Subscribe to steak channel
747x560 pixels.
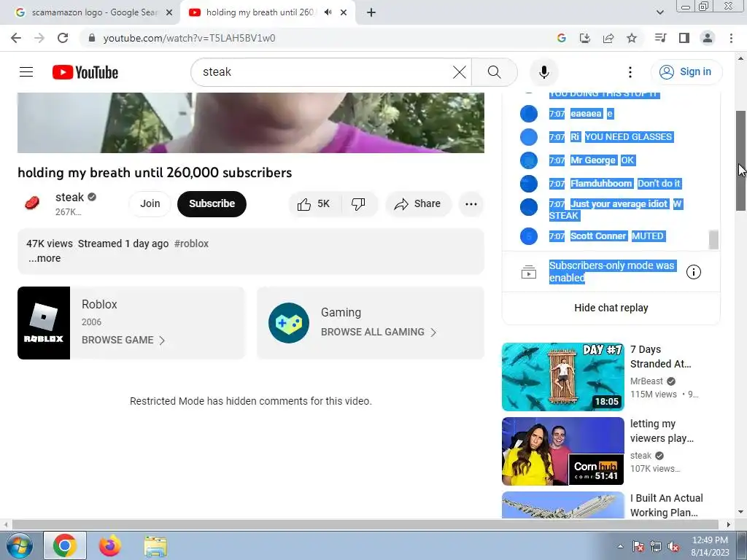(212, 204)
